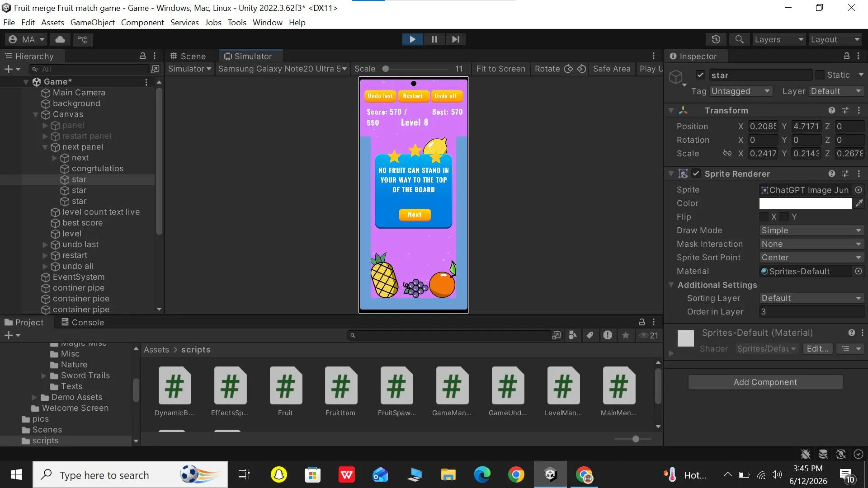Open the Hierarchy panel options menu
The height and width of the screenshot is (488, 868).
coord(155,56)
